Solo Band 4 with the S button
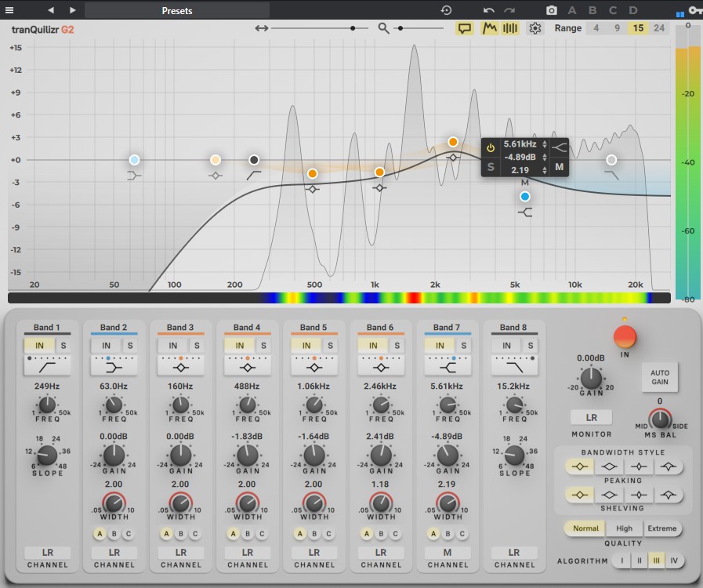Viewport: 703px width, 588px height. point(263,346)
